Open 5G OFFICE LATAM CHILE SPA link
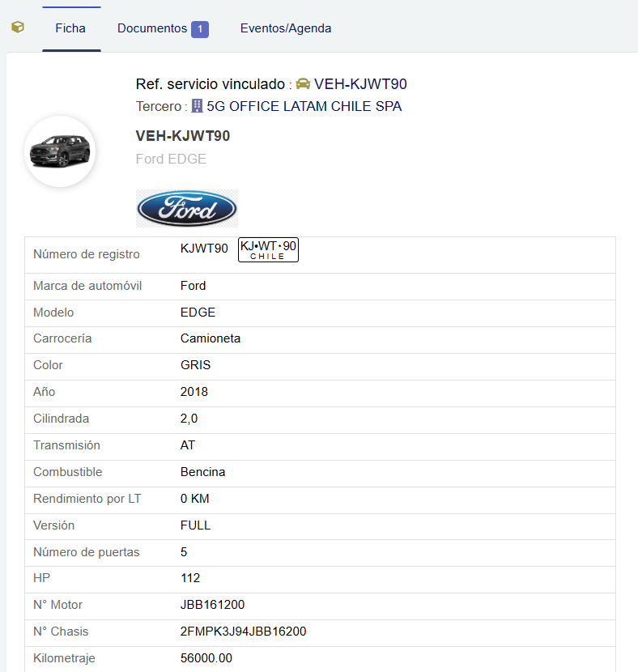 tap(304, 106)
